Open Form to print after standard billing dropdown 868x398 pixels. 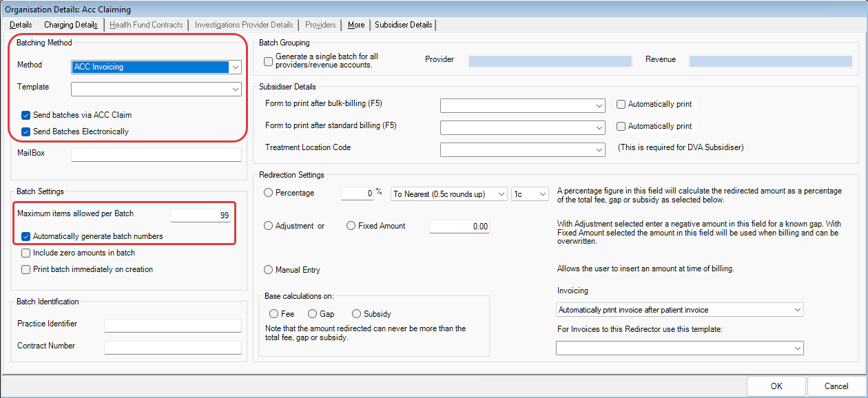(523, 127)
